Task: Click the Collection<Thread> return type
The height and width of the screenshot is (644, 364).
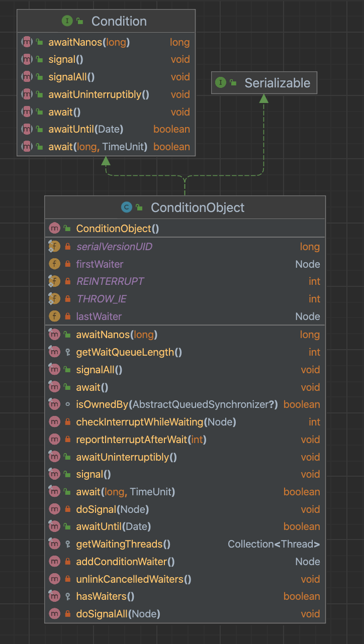Action: coord(274,544)
